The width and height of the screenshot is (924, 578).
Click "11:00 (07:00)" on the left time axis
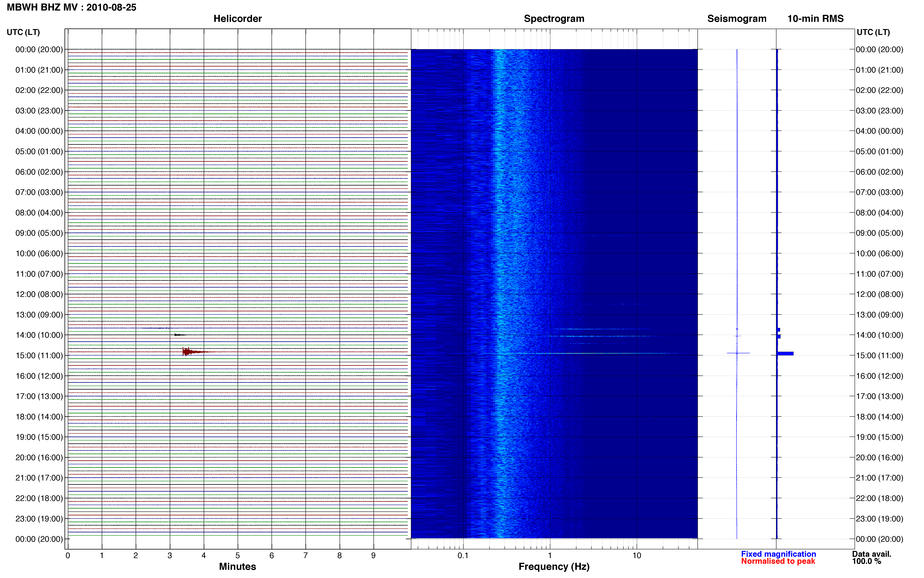pos(39,274)
